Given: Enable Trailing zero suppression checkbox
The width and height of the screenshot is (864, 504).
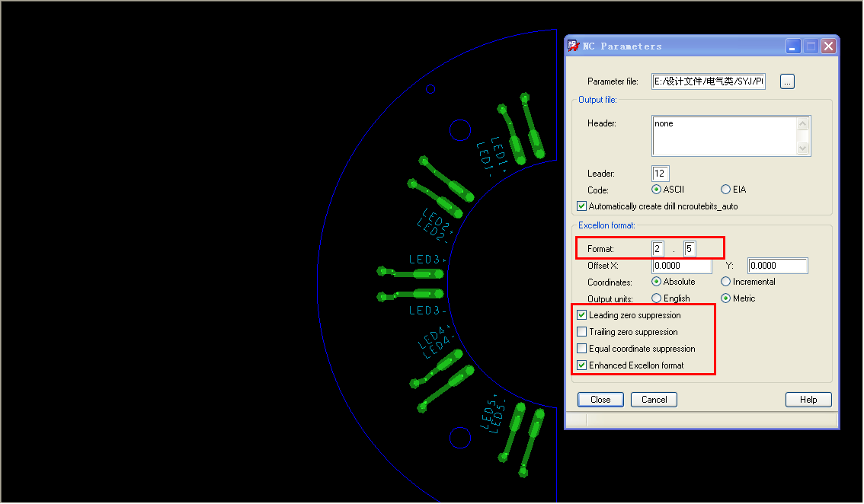Looking at the screenshot, I should click(x=581, y=332).
